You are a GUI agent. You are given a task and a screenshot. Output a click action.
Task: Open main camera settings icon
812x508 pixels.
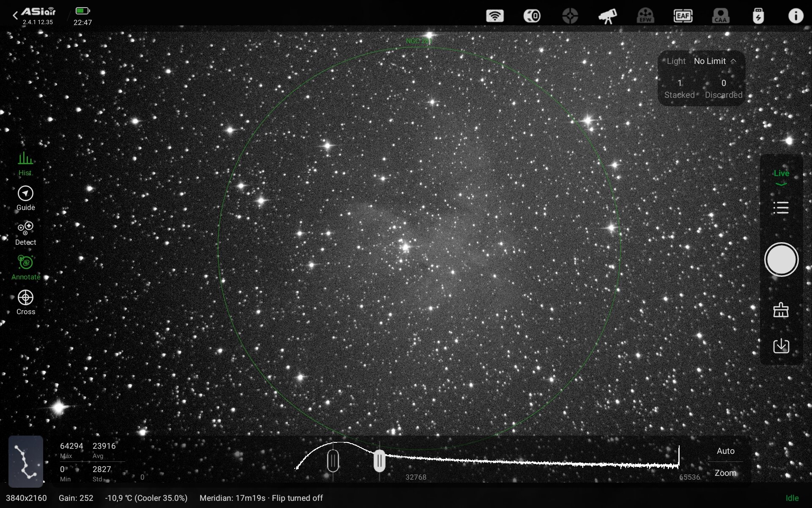tap(532, 16)
